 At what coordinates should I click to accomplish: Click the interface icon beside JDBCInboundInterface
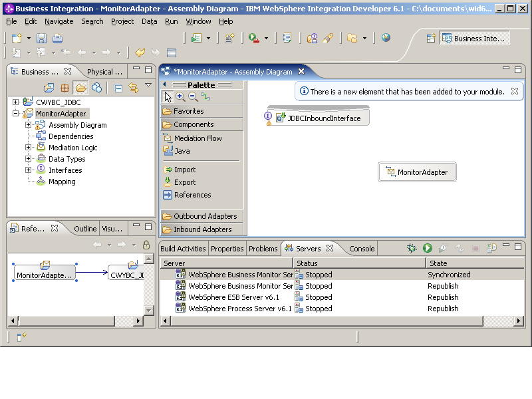coord(268,116)
